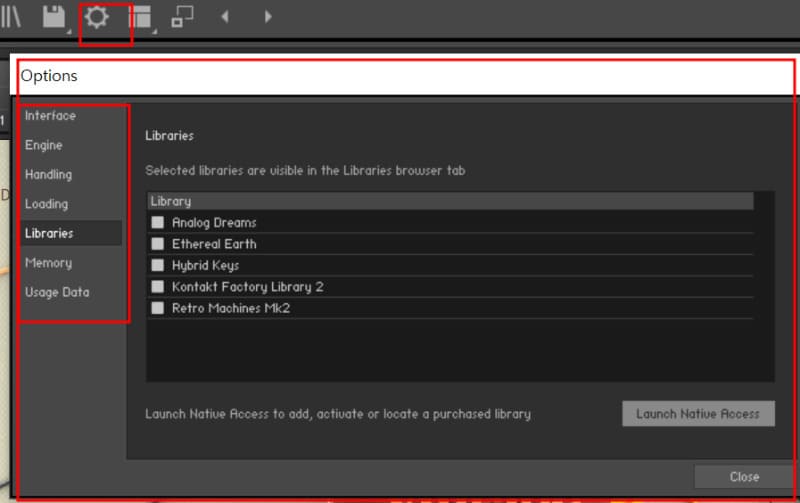The width and height of the screenshot is (800, 503).
Task: Select the Handling options tab
Action: [x=48, y=174]
